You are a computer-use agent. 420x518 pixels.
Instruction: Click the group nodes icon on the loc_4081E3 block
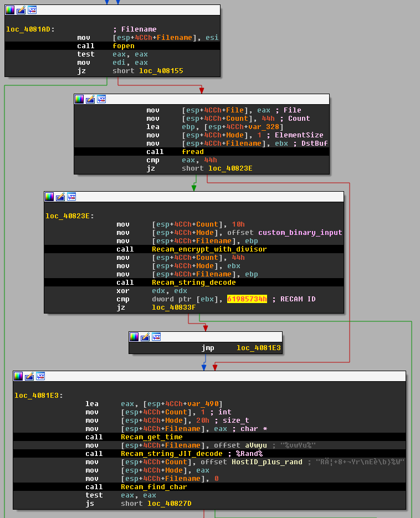click(x=40, y=376)
